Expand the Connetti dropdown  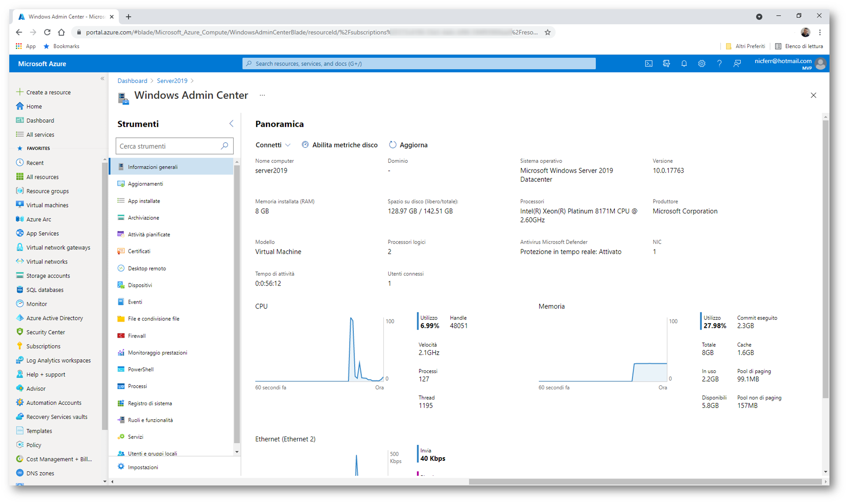[x=273, y=145]
